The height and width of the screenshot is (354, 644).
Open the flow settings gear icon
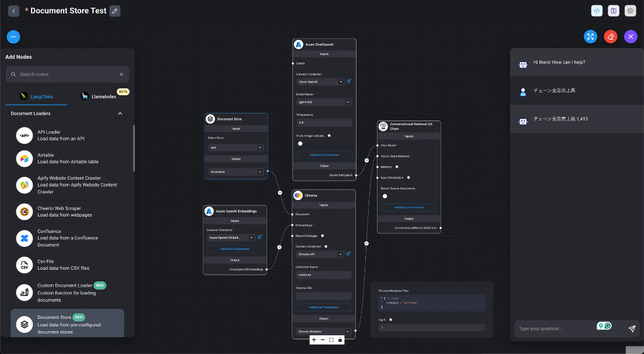[630, 11]
